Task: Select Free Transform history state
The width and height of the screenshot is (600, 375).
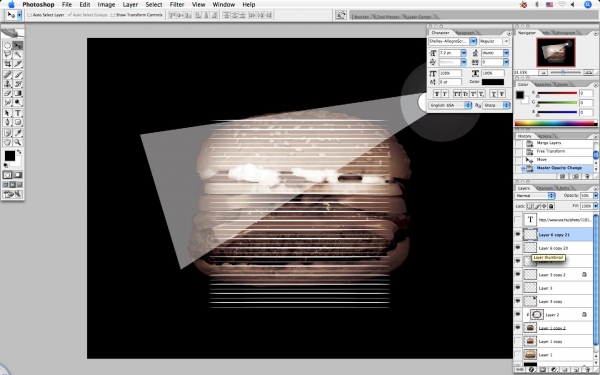Action: pyautogui.click(x=556, y=152)
